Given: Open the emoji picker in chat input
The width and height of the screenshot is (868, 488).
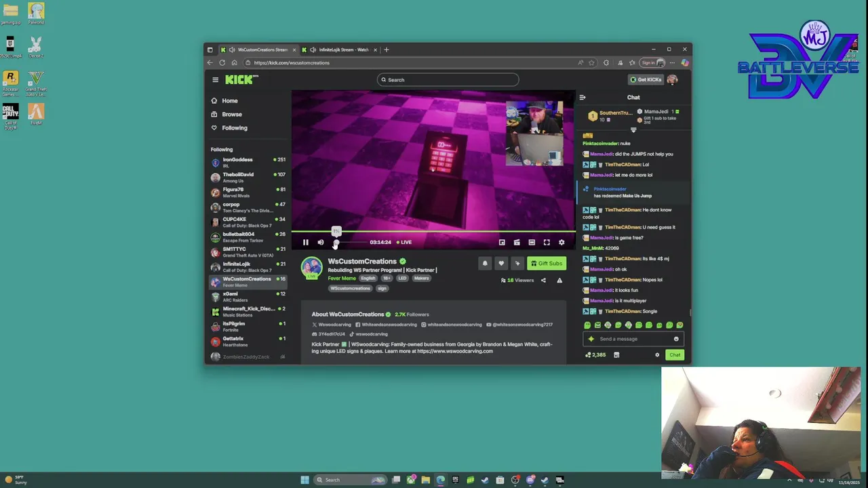Looking at the screenshot, I should click(676, 339).
